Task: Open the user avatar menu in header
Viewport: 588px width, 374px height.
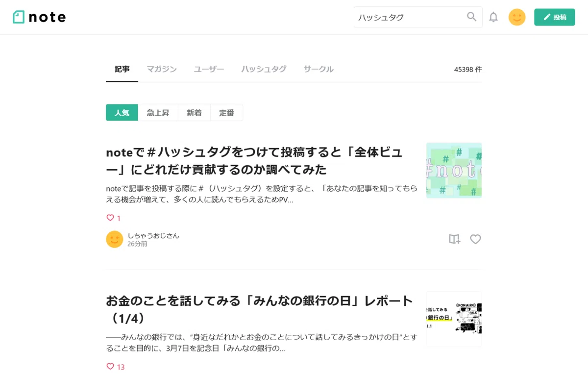Action: click(x=517, y=17)
